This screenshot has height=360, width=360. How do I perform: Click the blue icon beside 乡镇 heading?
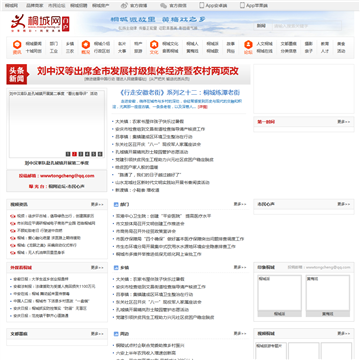(x=116, y=268)
